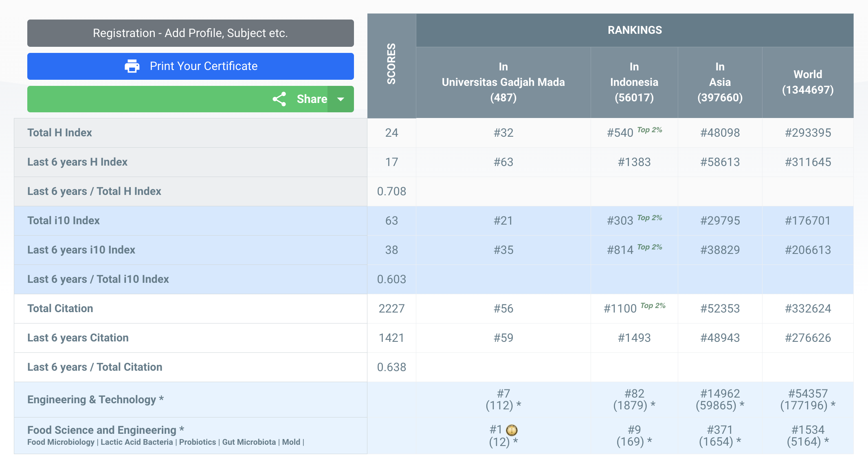The width and height of the screenshot is (868, 470).
Task: Click the share network icon
Action: [x=279, y=99]
